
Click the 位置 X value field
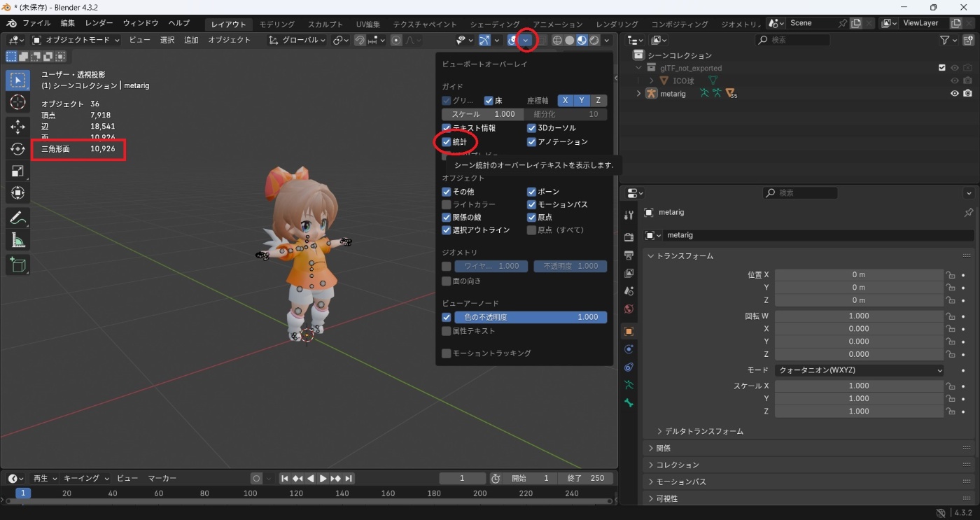pyautogui.click(x=859, y=275)
